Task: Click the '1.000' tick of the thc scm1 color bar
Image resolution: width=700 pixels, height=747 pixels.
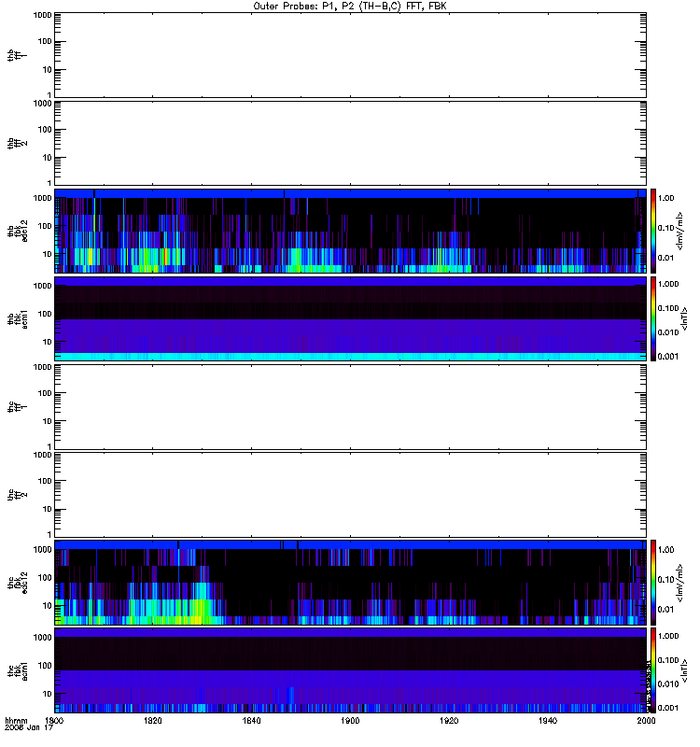Action: 668,636
